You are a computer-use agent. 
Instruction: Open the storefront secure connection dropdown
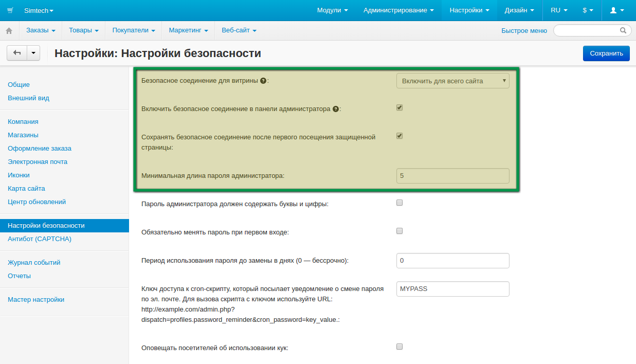tap(452, 81)
